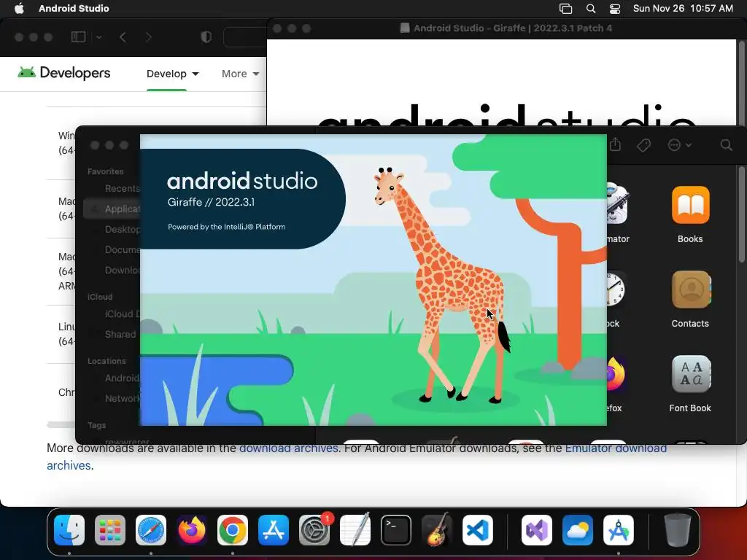Open Finder search magnifier icon
747x560 pixels.
click(726, 145)
